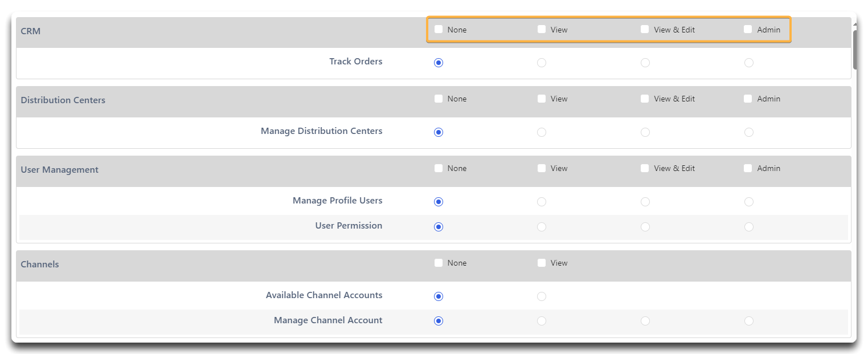This screenshot has width=868, height=354.
Task: Check the CRM None checkbox
Action: tap(439, 29)
